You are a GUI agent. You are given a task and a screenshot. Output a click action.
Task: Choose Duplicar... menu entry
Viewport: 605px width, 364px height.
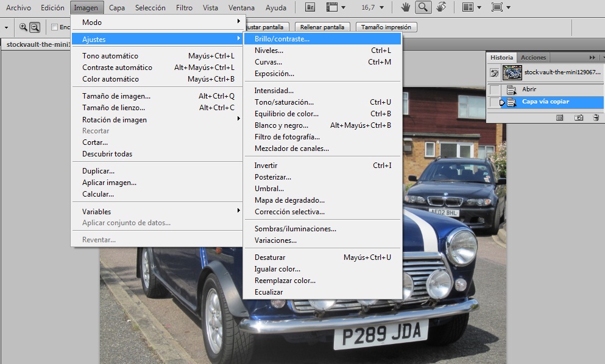[x=157, y=170]
